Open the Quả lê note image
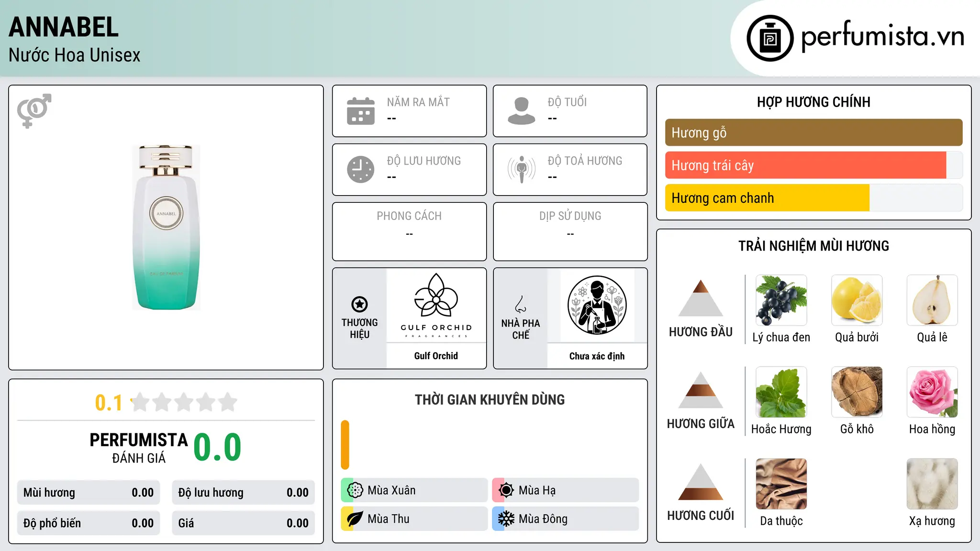Viewport: 980px width, 551px height. coord(932,300)
